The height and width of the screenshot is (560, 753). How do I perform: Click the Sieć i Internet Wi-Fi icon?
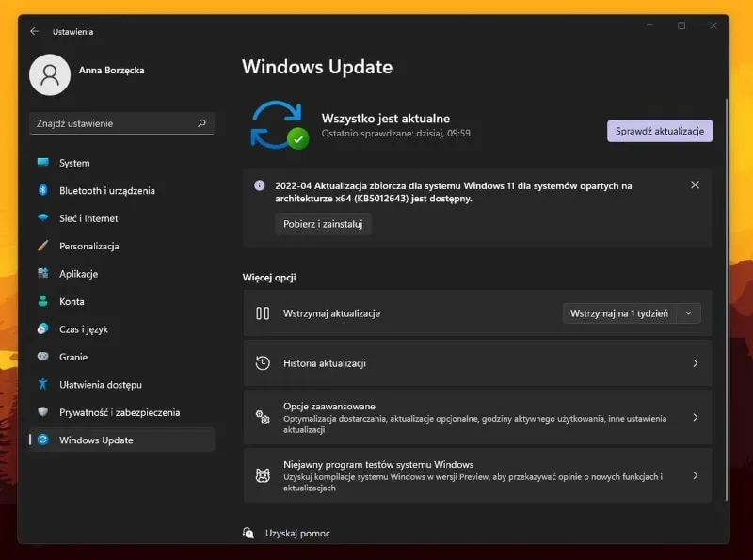(42, 218)
